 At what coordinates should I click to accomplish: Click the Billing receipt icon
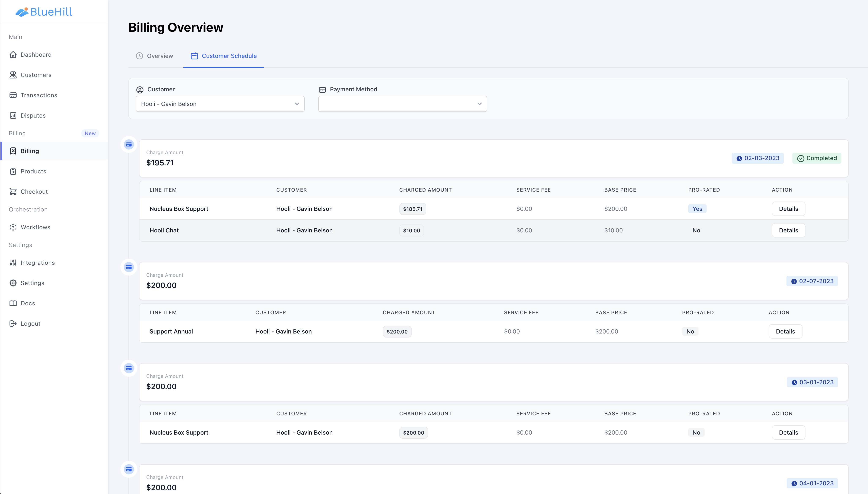pyautogui.click(x=13, y=151)
